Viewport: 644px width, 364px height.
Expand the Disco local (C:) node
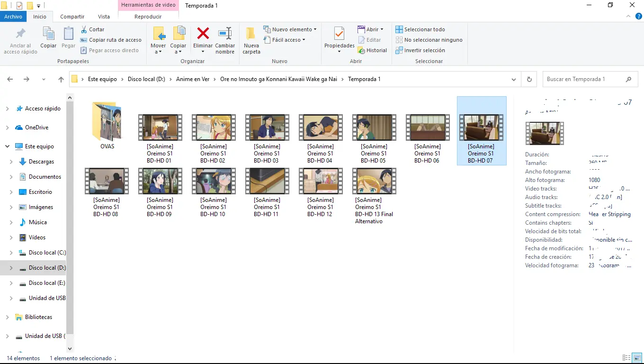point(11,253)
